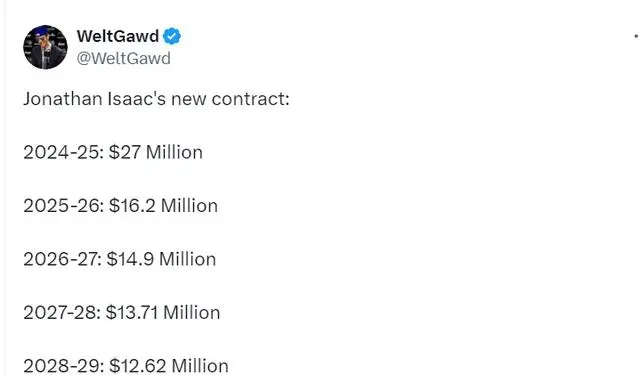Screen dimensions: 640x375
Task: Click the $14.9 Million salary figure
Action: pyautogui.click(x=161, y=259)
